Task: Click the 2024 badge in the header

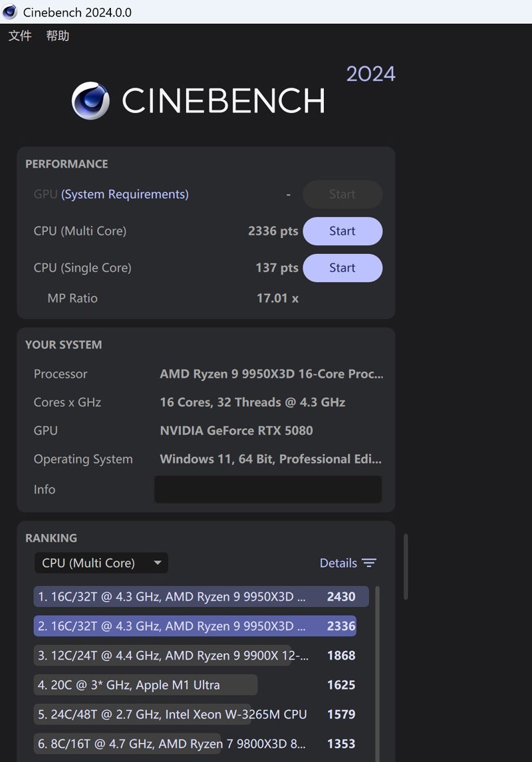Action: 370,74
